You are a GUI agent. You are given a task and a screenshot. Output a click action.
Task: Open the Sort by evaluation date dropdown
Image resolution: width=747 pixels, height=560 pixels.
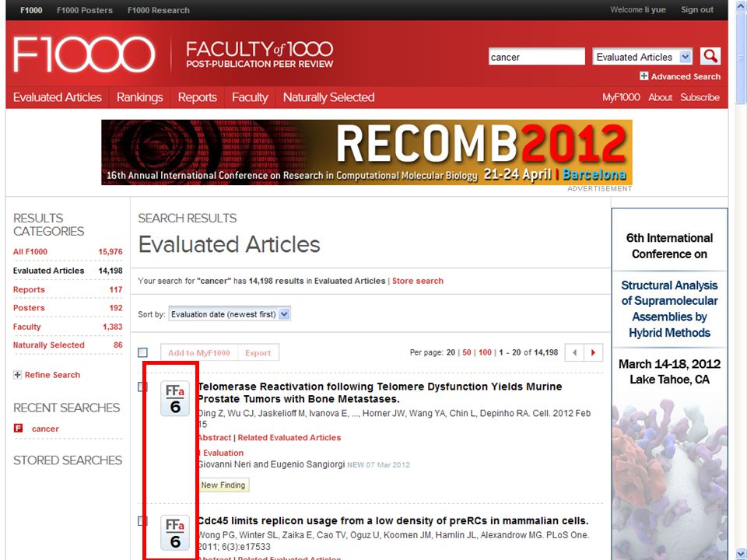[x=230, y=314]
